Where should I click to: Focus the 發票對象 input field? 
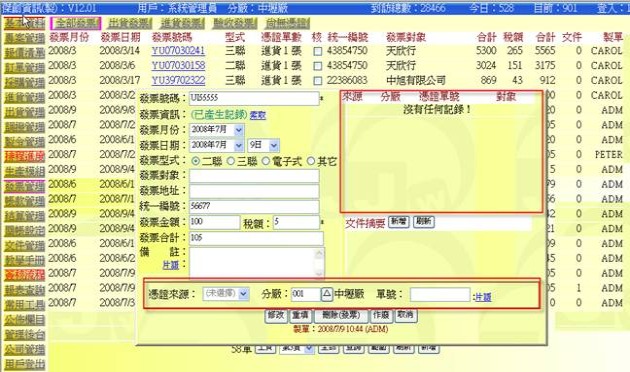[254, 176]
